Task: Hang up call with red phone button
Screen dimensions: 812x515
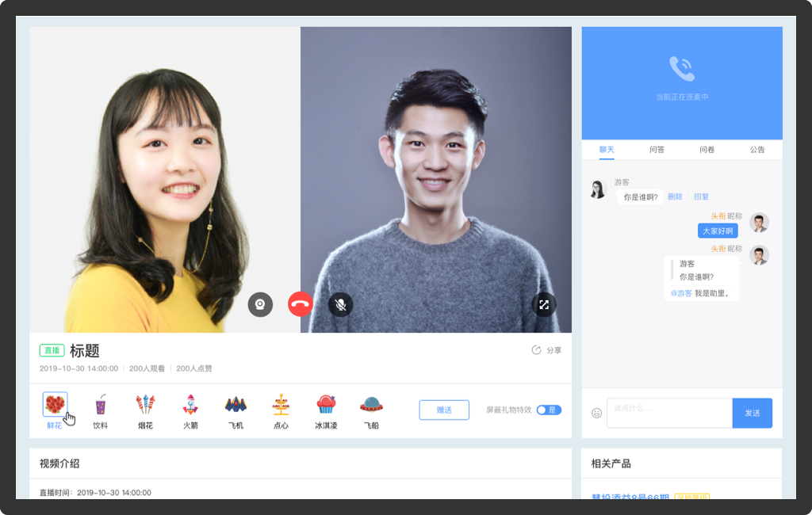Action: point(301,304)
